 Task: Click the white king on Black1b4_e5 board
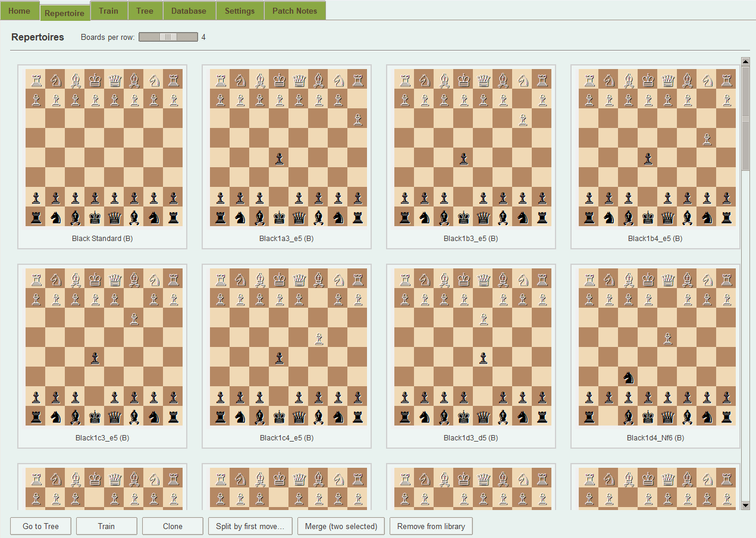pyautogui.click(x=648, y=79)
